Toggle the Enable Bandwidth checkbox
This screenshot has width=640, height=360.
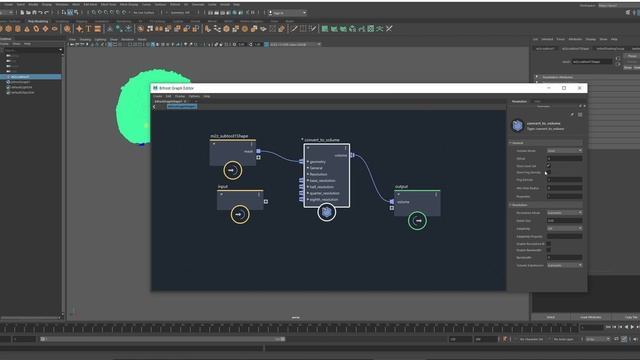point(548,250)
